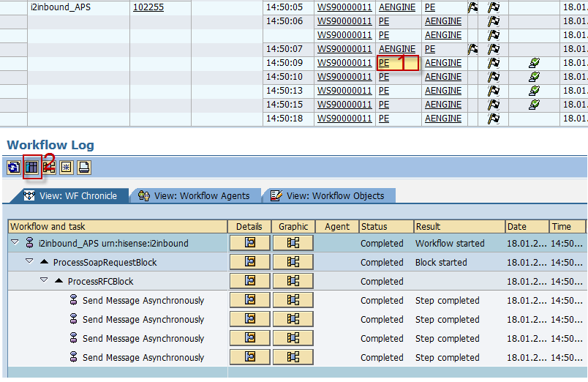Click PE receiver link at 14:50:07
This screenshot has height=382, width=588.
pos(430,49)
